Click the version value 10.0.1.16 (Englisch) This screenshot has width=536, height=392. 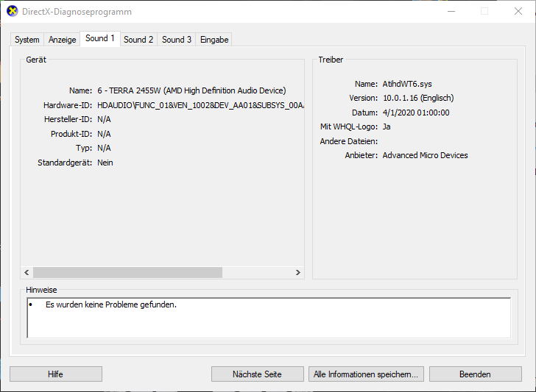click(418, 98)
